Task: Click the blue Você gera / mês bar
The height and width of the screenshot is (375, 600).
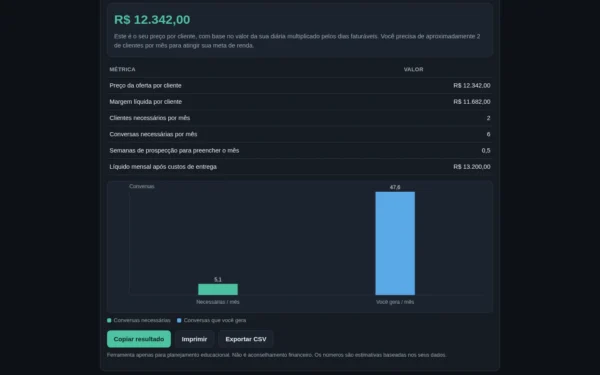Action: 395,243
